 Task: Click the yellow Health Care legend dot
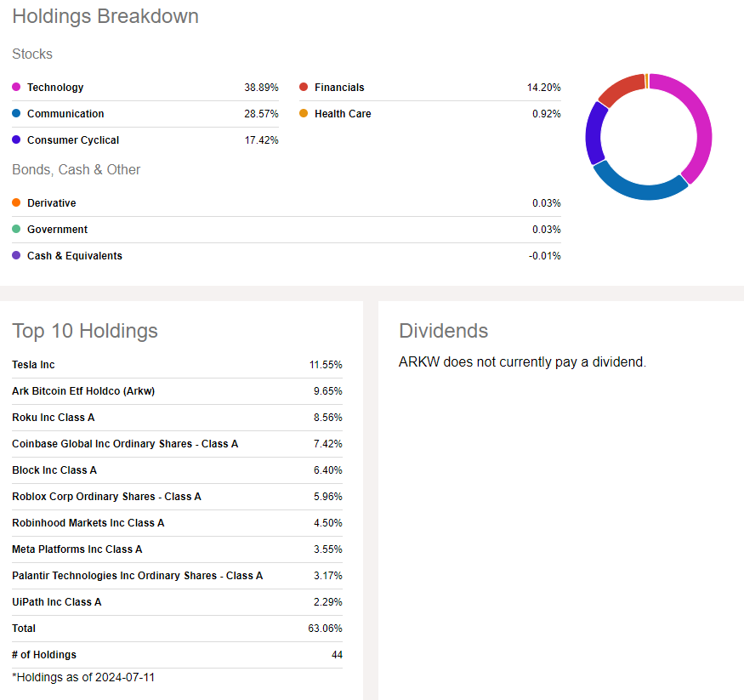coord(304,114)
